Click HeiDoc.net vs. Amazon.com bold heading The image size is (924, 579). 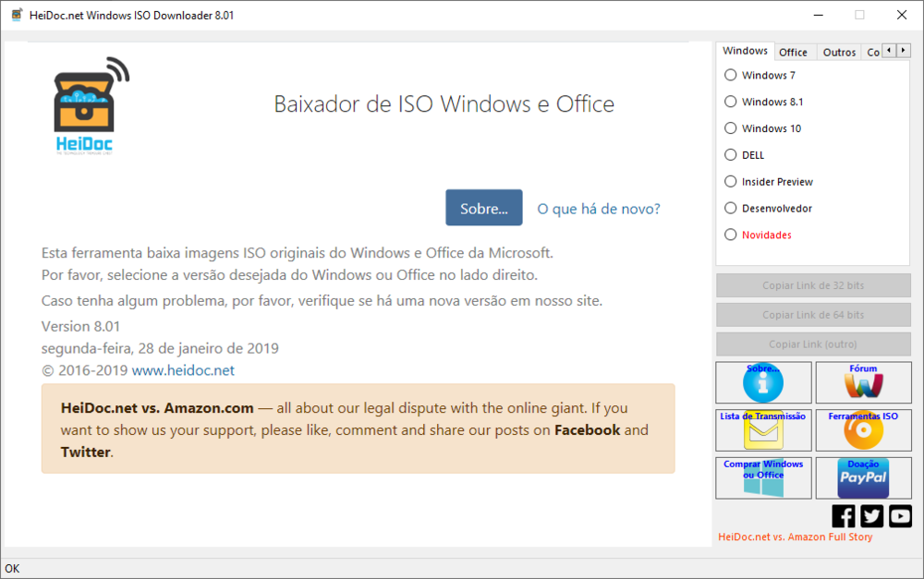pos(157,407)
